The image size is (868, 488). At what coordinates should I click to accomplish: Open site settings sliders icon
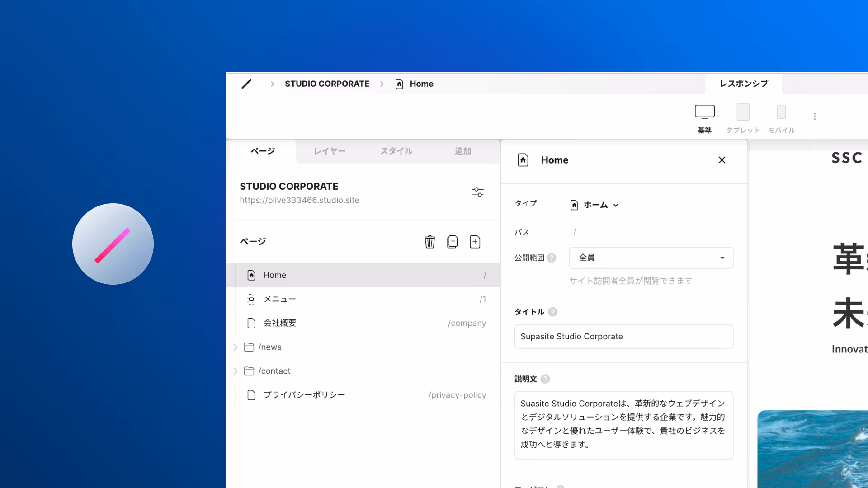[477, 192]
